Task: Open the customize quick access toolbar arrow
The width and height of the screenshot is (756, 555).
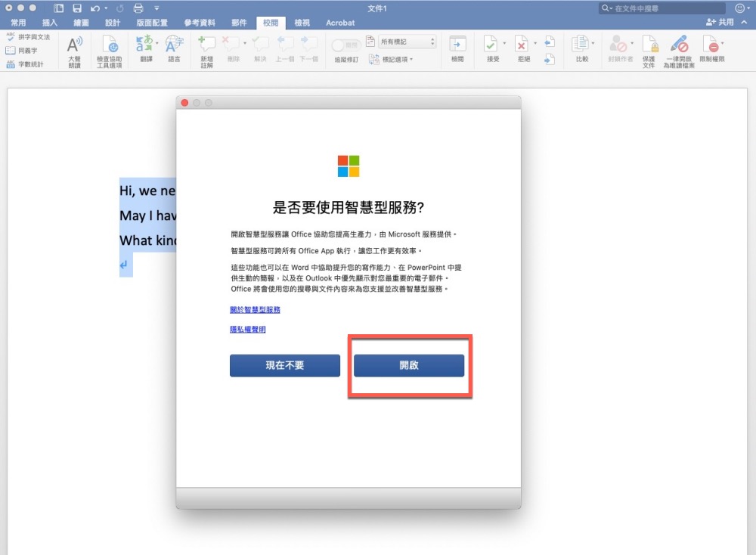Action: pos(156,8)
